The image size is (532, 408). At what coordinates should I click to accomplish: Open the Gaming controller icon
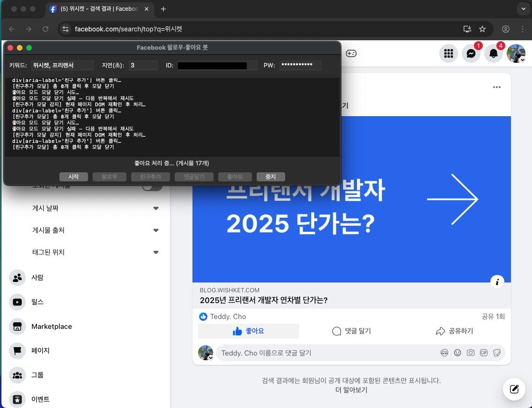click(x=351, y=53)
